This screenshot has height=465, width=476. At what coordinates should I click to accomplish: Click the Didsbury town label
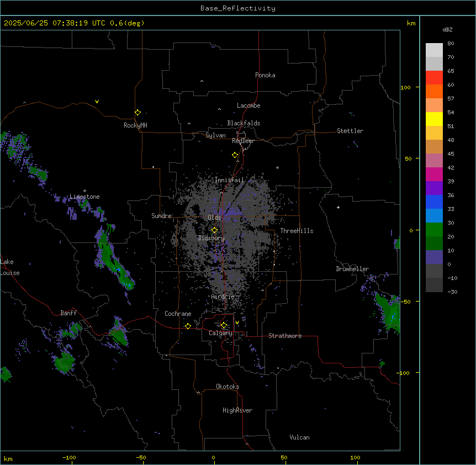211,238
